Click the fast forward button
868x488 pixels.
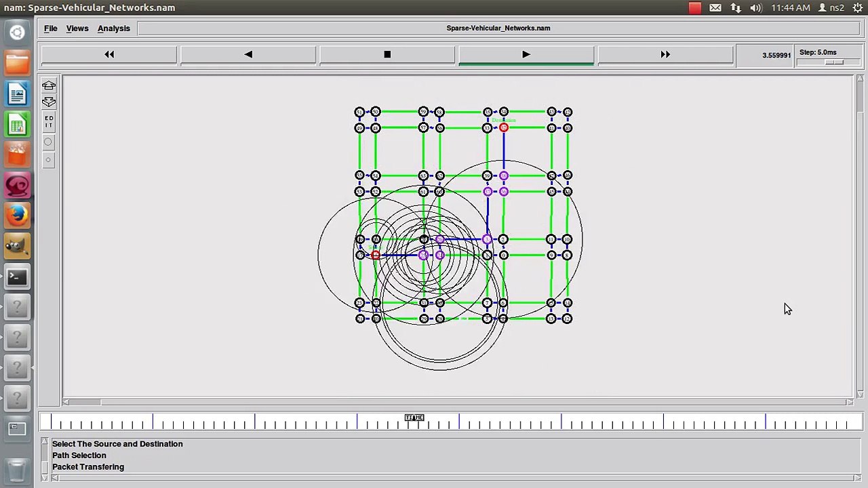[665, 54]
